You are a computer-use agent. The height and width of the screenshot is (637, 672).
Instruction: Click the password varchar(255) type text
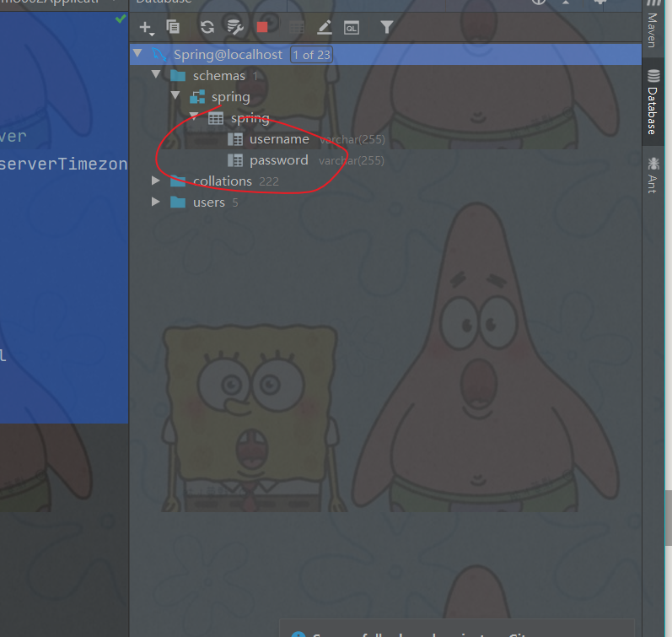[x=352, y=161]
